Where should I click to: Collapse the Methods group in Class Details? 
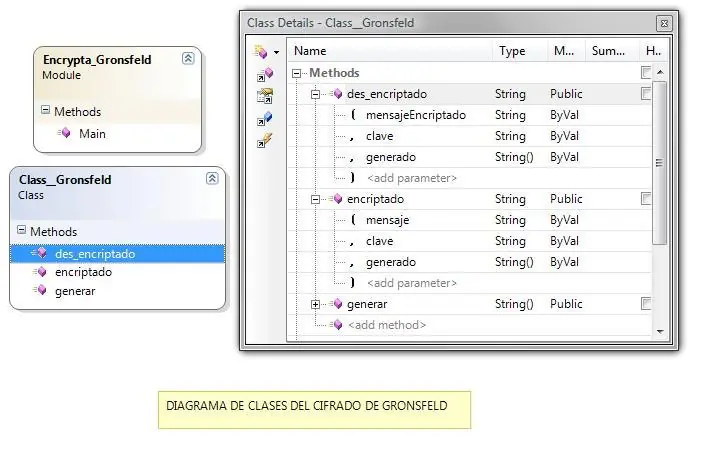pos(296,73)
